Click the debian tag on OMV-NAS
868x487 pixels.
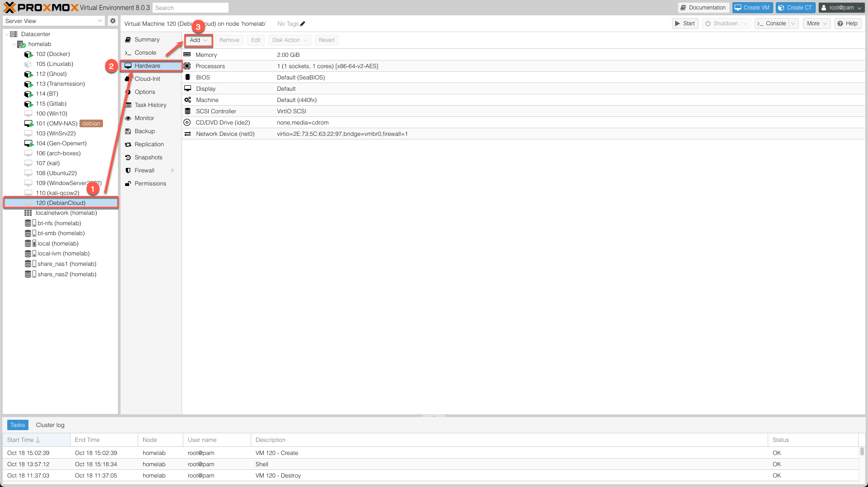point(91,123)
